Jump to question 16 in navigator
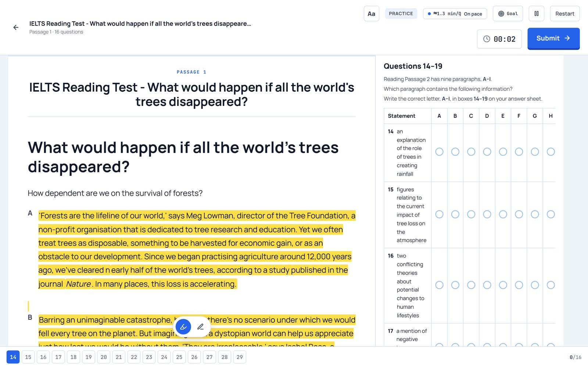This screenshot has width=588, height=368. pyautogui.click(x=43, y=357)
